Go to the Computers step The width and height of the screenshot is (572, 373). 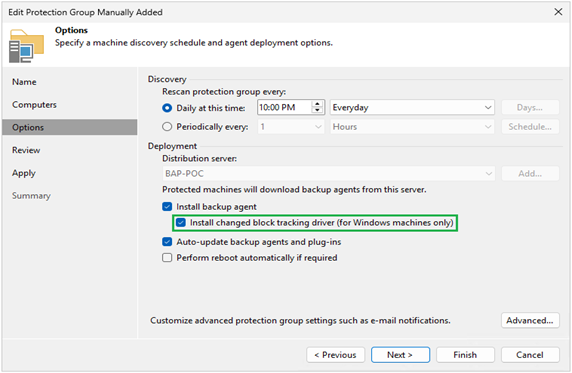click(34, 105)
